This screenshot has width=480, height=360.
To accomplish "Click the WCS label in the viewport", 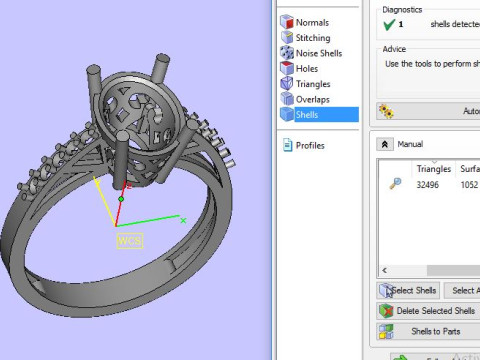I will 130,241.
